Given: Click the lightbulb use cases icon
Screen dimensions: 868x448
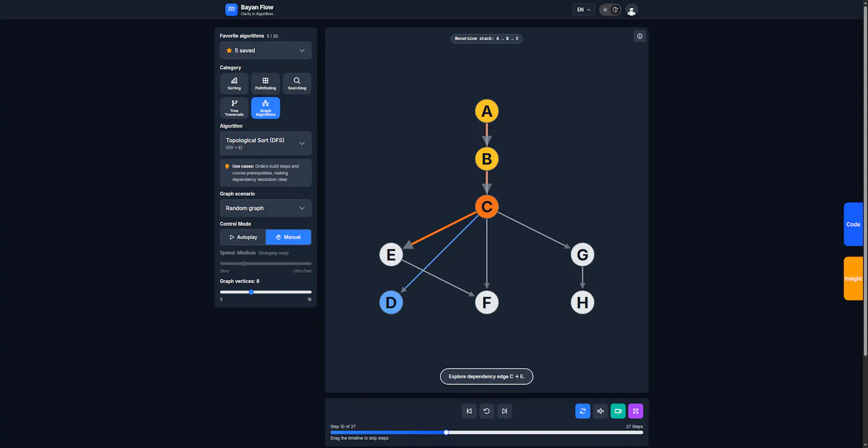Looking at the screenshot, I should tap(227, 167).
